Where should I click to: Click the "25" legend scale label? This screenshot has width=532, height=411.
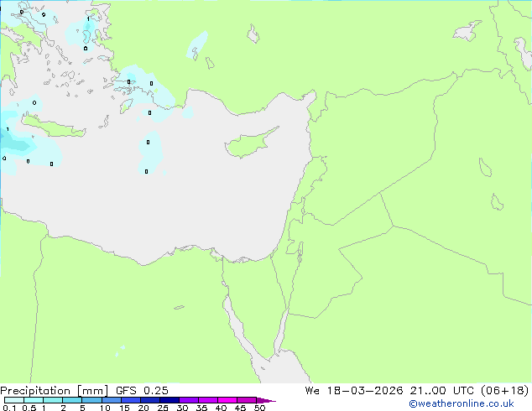click(x=163, y=408)
